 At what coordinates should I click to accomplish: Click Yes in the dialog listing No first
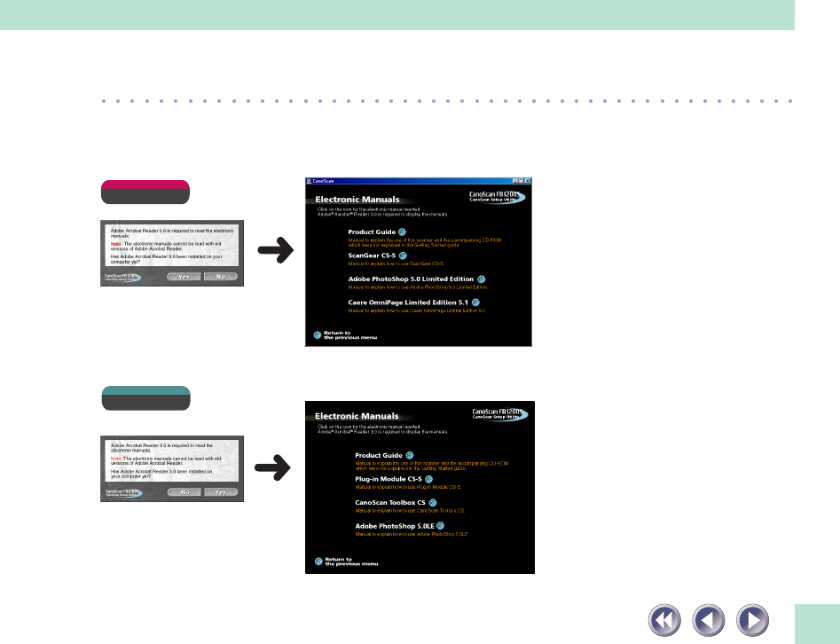pyautogui.click(x=221, y=491)
